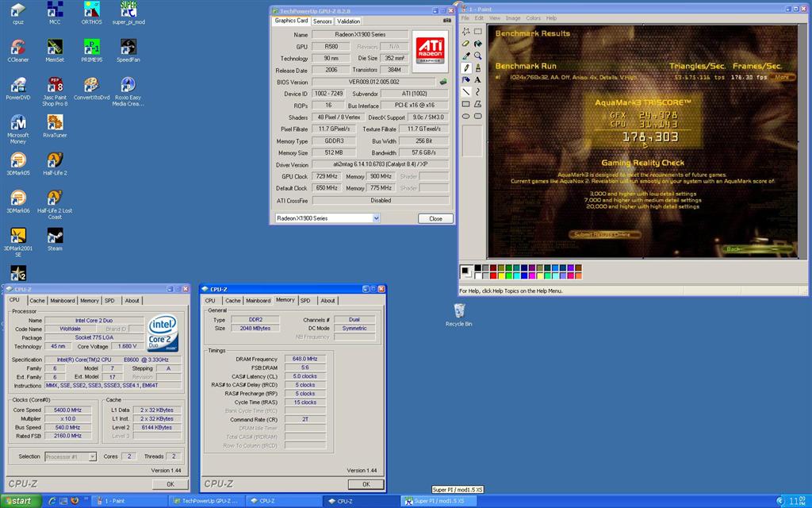Select the rectangular Select tool in Paint

477,32
